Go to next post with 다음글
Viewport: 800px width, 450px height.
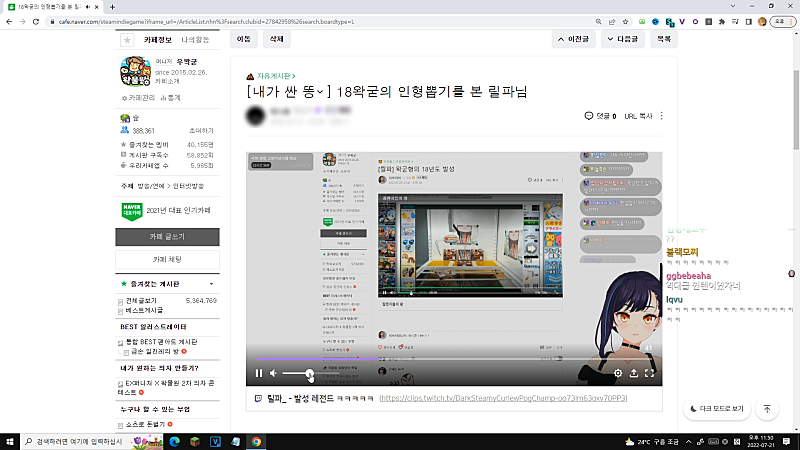pos(623,39)
